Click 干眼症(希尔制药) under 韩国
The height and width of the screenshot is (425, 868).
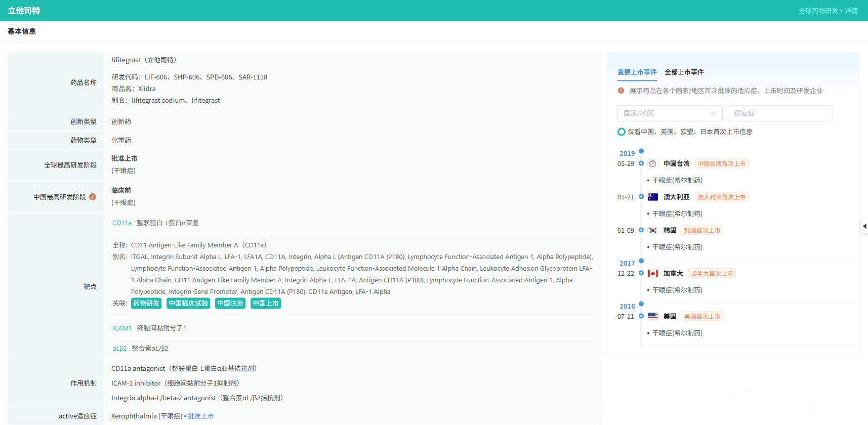(x=677, y=247)
